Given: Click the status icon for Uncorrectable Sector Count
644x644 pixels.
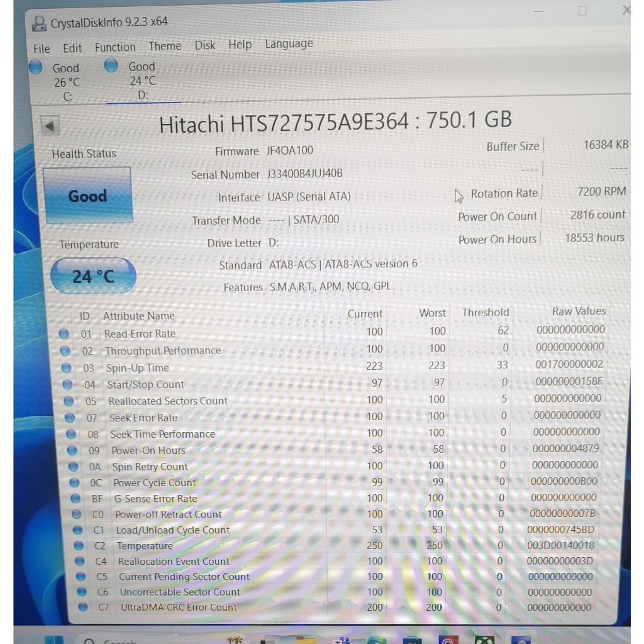Looking at the screenshot, I should (x=82, y=592).
